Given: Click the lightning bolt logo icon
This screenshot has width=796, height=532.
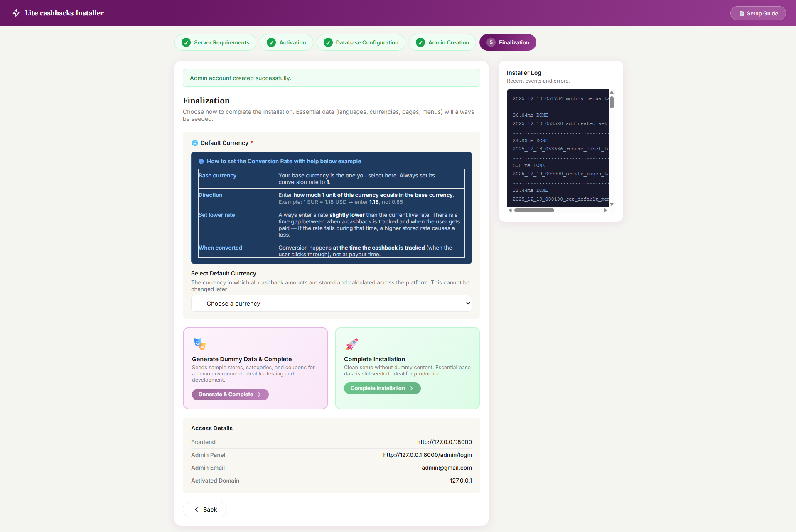Looking at the screenshot, I should click(16, 13).
